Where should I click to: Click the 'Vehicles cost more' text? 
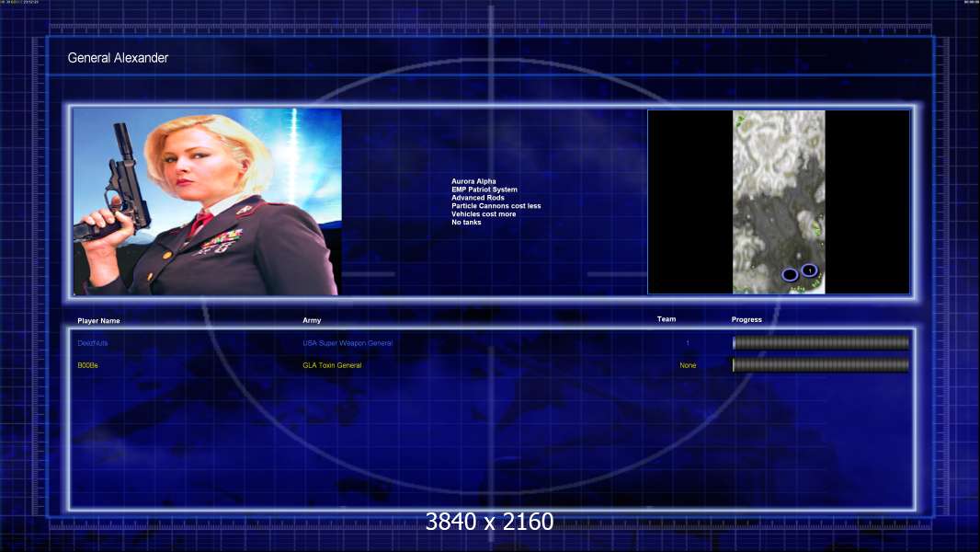pos(484,213)
